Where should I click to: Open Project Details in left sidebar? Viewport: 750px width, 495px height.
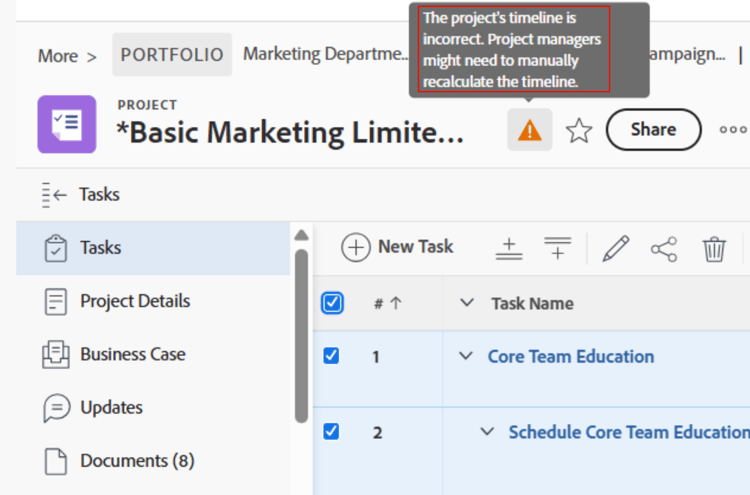(134, 301)
